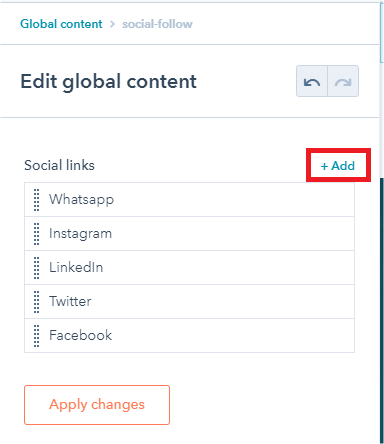The height and width of the screenshot is (444, 384).
Task: Click the redo arrow icon
Action: [343, 82]
